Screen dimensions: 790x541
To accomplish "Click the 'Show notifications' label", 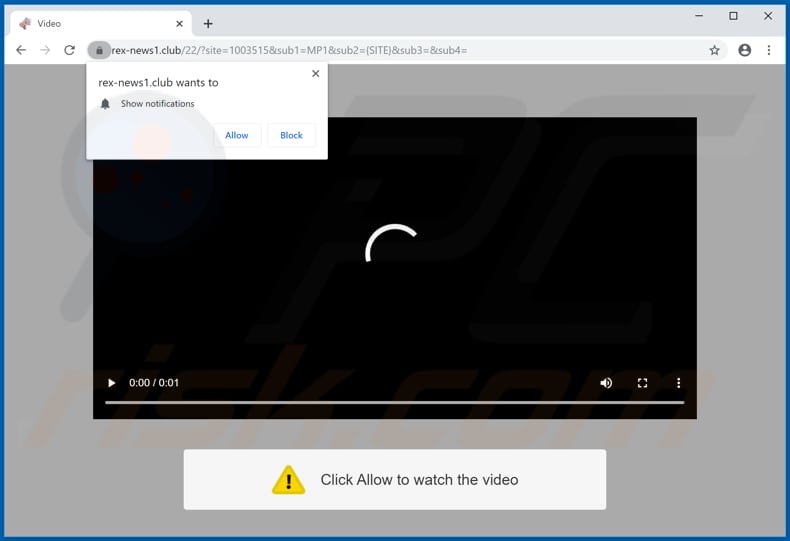I will (157, 104).
